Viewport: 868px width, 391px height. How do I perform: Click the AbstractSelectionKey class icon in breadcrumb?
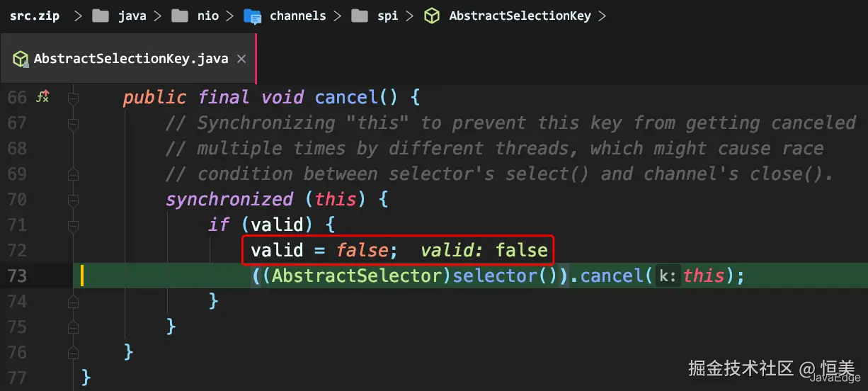[x=431, y=16]
